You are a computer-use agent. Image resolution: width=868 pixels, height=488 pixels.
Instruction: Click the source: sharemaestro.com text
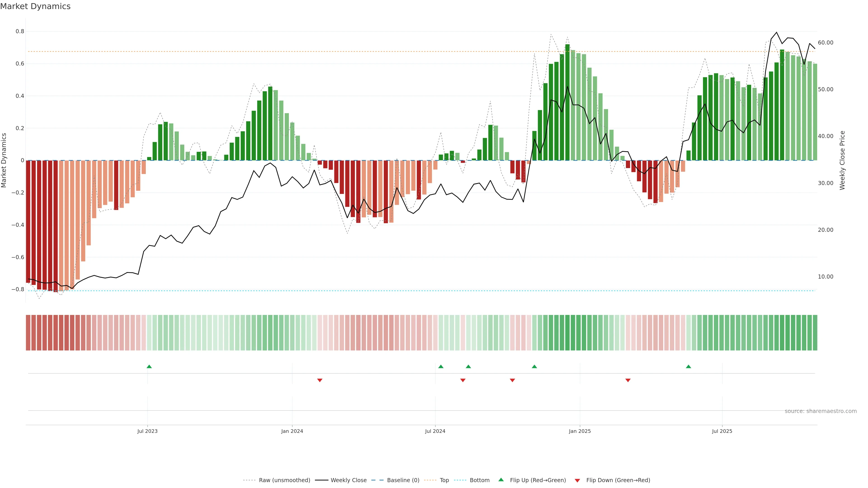[x=821, y=411]
